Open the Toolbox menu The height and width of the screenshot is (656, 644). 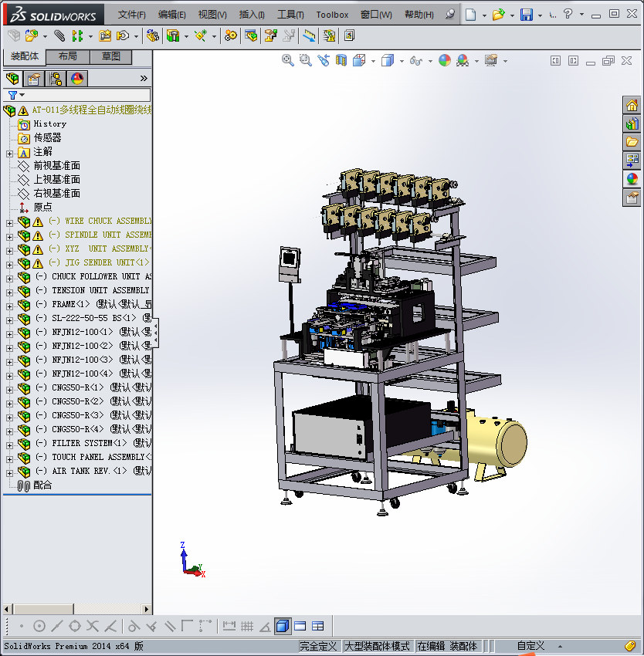click(332, 15)
